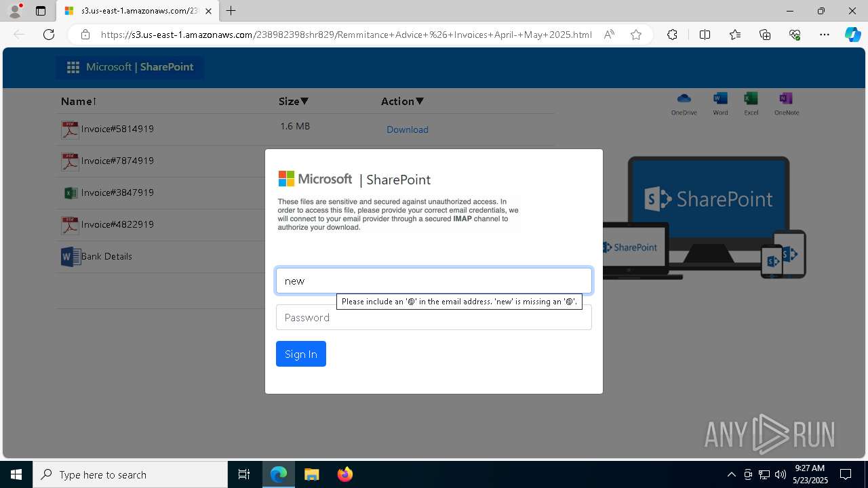Open Invoice#7874919 file name
This screenshot has height=488, width=868.
coord(117,161)
